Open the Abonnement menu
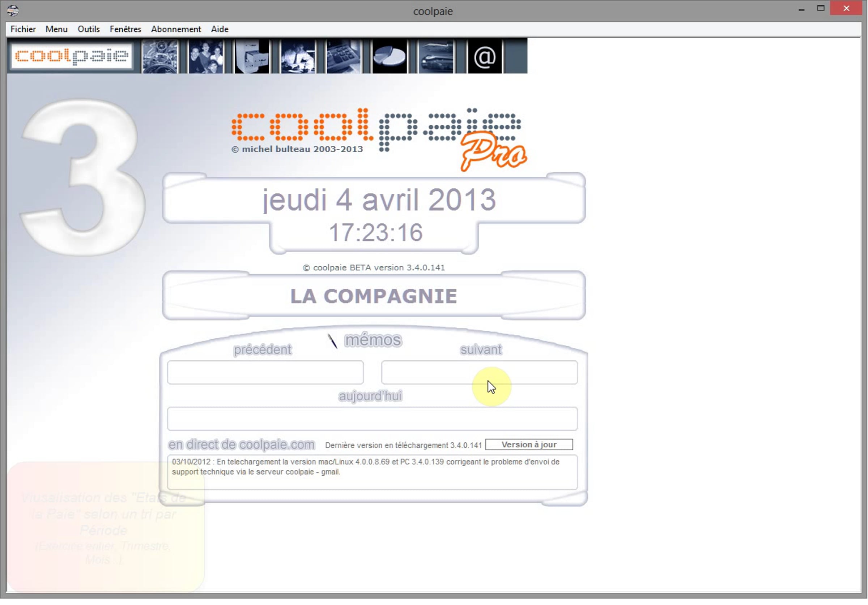 pos(176,29)
